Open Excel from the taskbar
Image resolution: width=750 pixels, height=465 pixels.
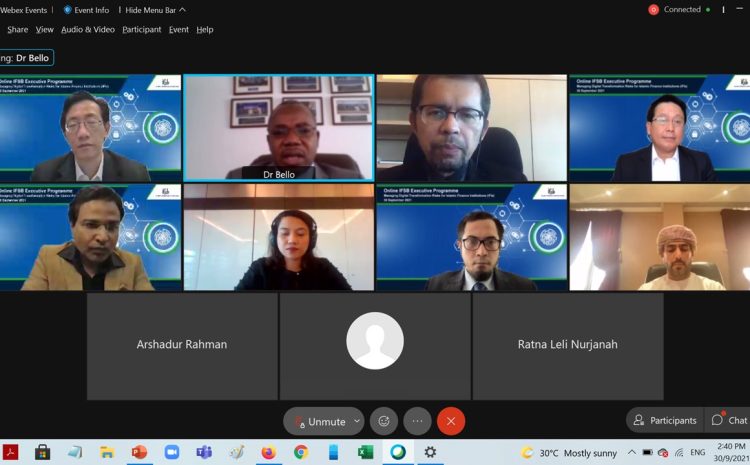tap(365, 452)
